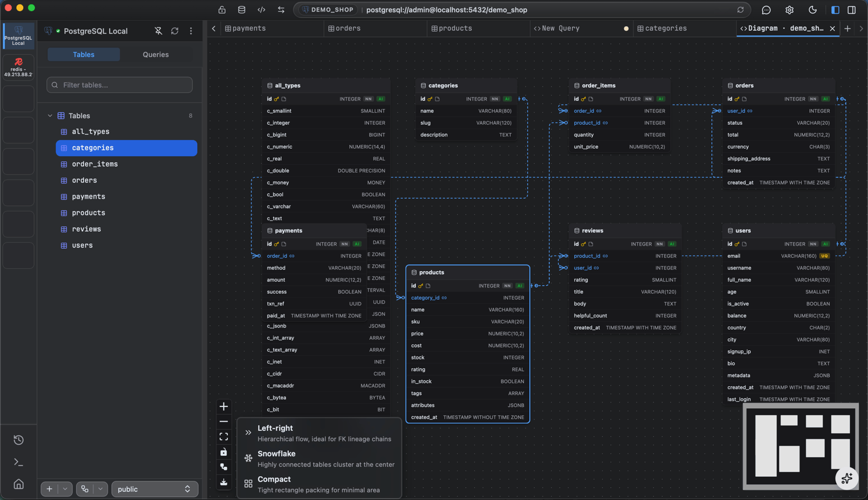Viewport: 868px width, 500px height.
Task: Switch to the Queries sidebar tab
Action: pos(155,55)
